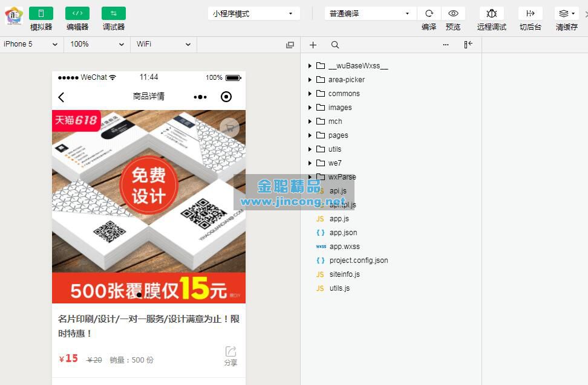This screenshot has width=588, height=385.
Task: Open the mini program three-dot menu
Action: (x=200, y=97)
